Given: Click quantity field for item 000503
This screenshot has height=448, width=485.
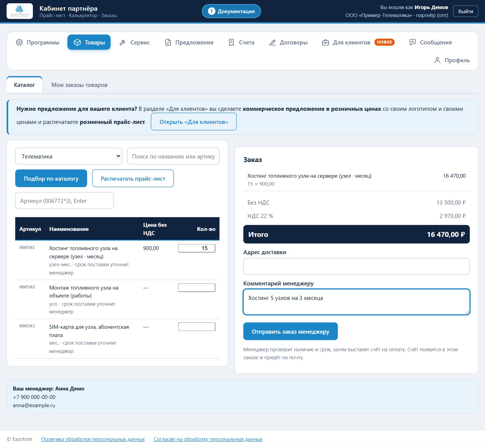Looking at the screenshot, I should (x=197, y=327).
